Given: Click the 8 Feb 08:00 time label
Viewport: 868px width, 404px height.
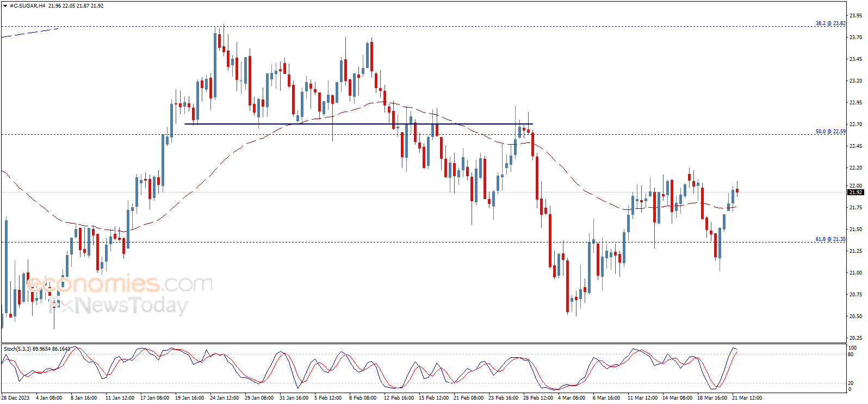Looking at the screenshot, I should coord(363,398).
